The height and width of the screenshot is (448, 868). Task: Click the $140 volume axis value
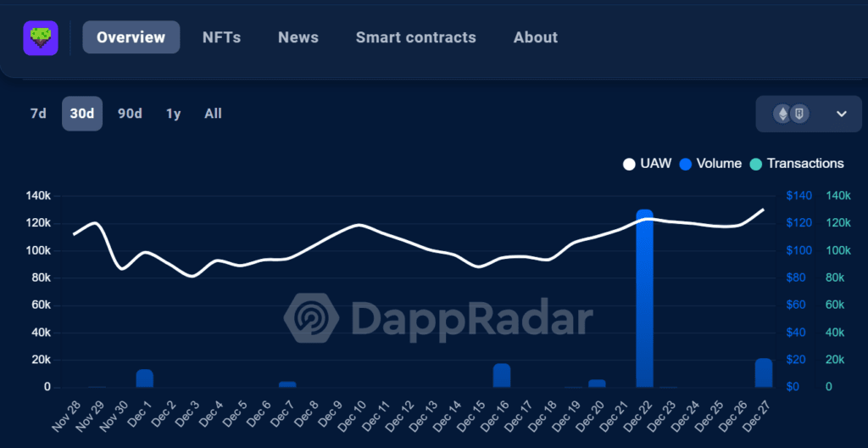click(798, 195)
